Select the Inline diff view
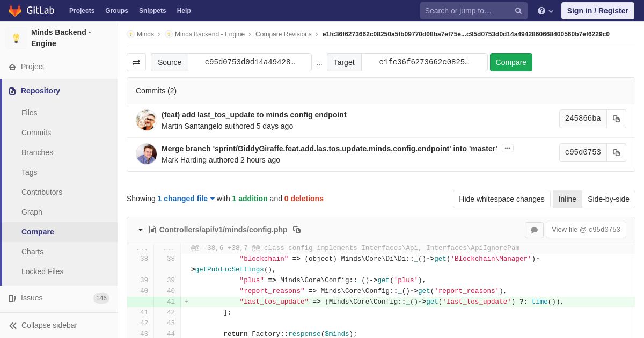 pyautogui.click(x=567, y=199)
